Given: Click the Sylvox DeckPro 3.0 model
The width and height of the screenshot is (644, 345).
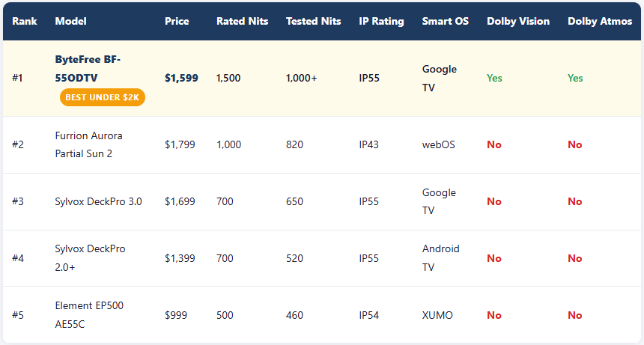Looking at the screenshot, I should 98,201.
